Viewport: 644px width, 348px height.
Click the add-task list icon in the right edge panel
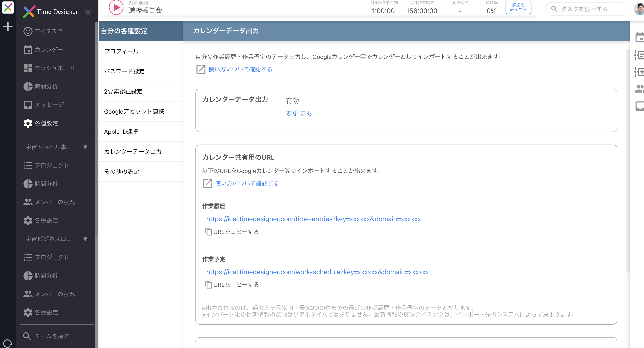(x=639, y=72)
